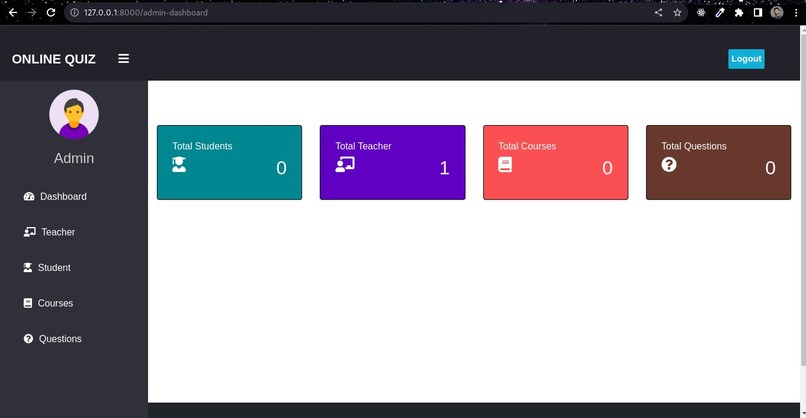This screenshot has width=806, height=418.
Task: Click the question mark icon on Total Questions card
Action: pyautogui.click(x=669, y=165)
